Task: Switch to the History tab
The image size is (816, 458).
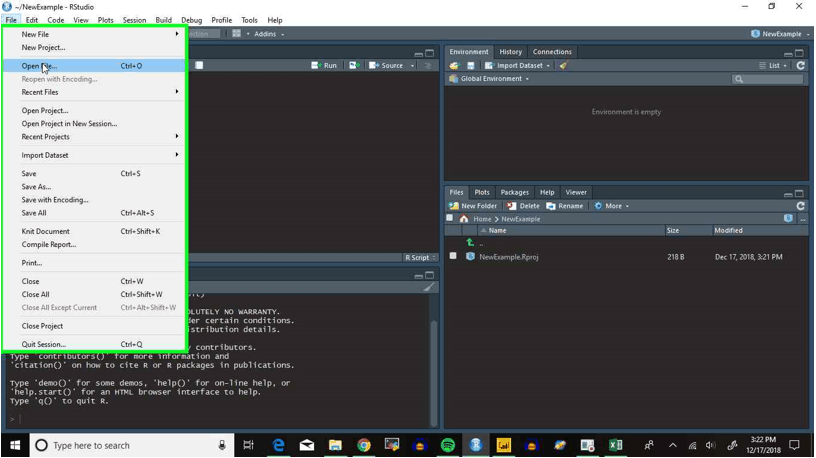Action: [x=511, y=52]
